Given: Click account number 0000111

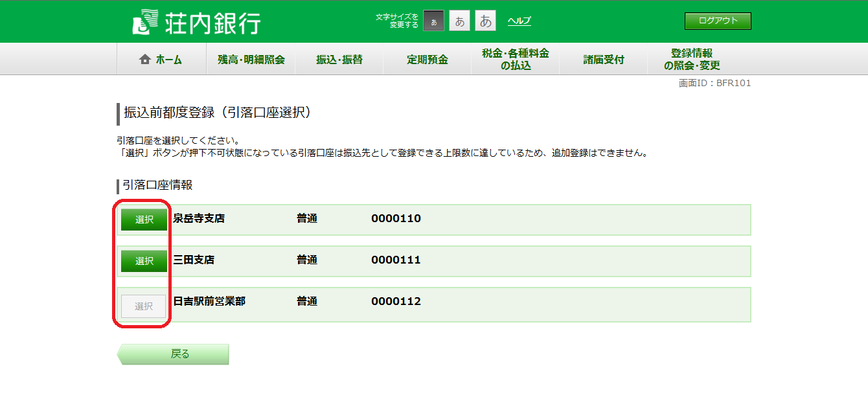Looking at the screenshot, I should (x=396, y=260).
